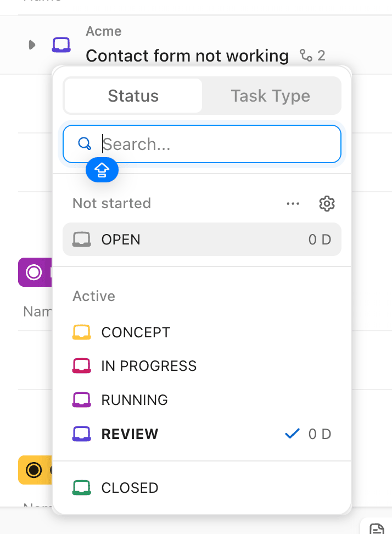
Task: Click the magnifier icon in search box
Action: tap(85, 144)
